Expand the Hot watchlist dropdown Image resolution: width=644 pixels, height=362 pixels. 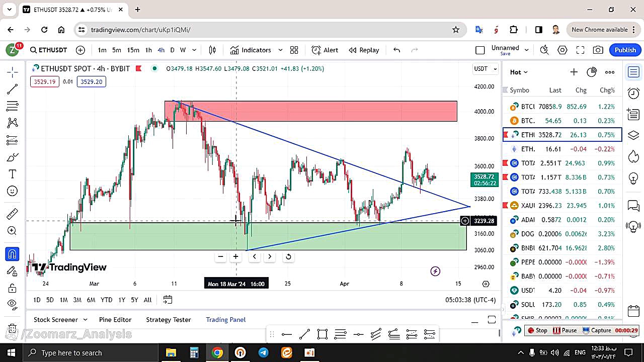click(519, 72)
